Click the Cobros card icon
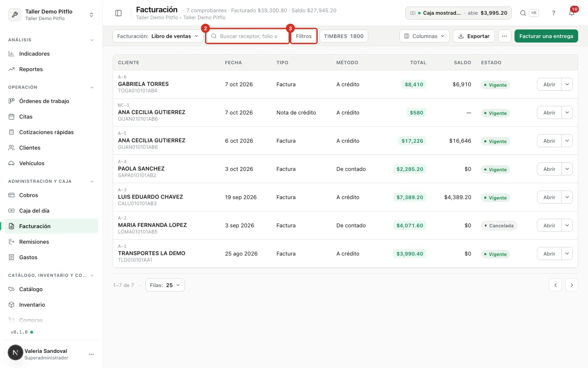 click(11, 195)
